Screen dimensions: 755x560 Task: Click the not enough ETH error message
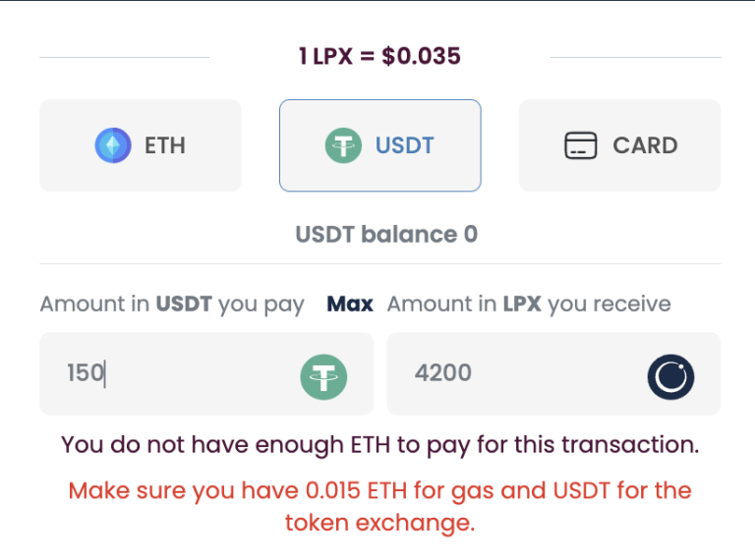point(379,444)
